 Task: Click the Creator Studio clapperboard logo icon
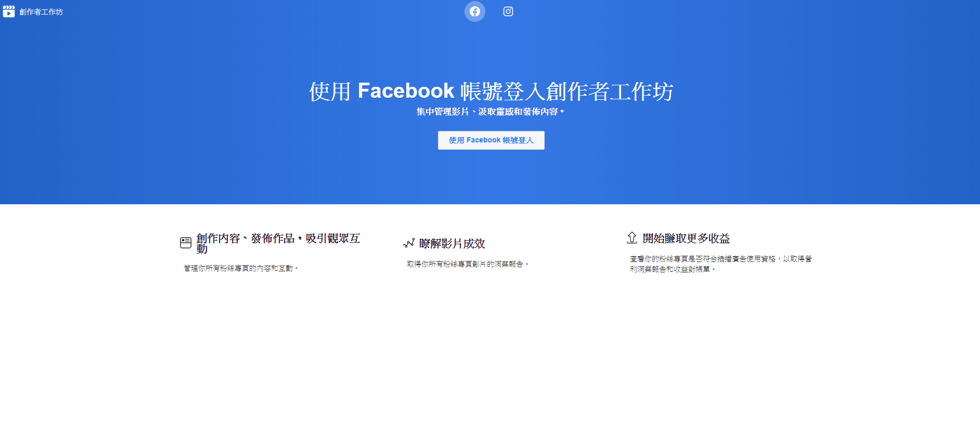9,11
